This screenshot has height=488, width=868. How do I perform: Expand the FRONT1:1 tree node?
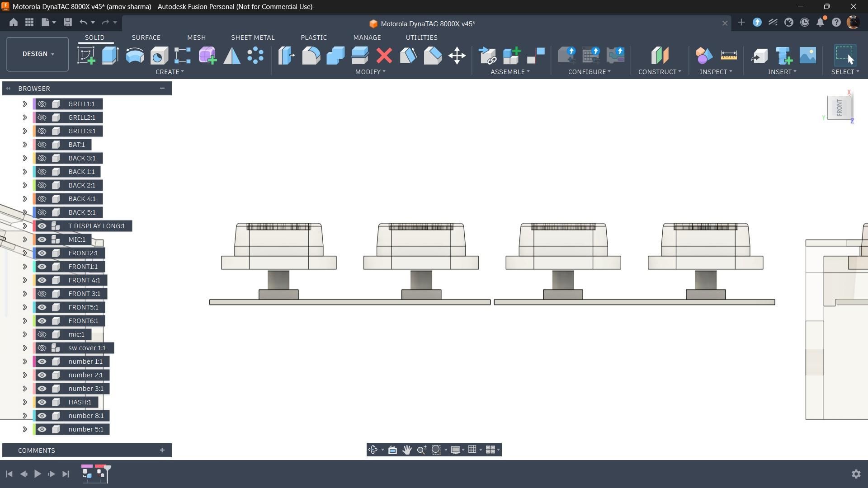[x=25, y=267]
